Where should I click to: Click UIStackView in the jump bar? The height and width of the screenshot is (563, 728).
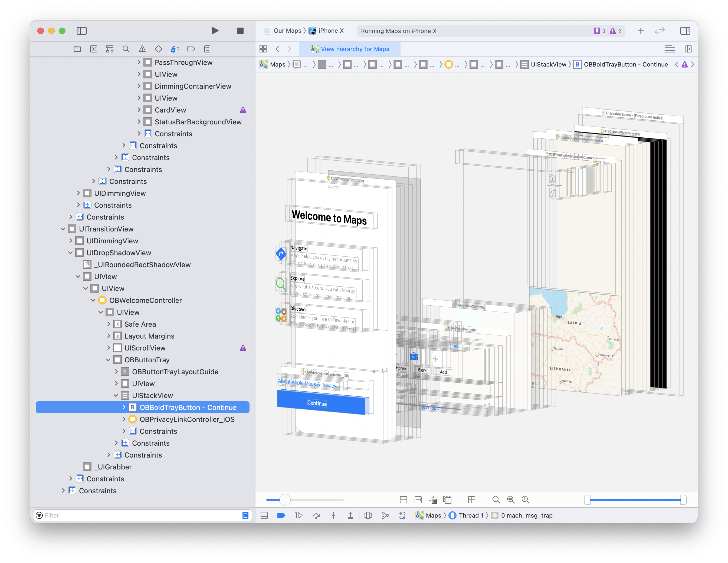coord(543,64)
